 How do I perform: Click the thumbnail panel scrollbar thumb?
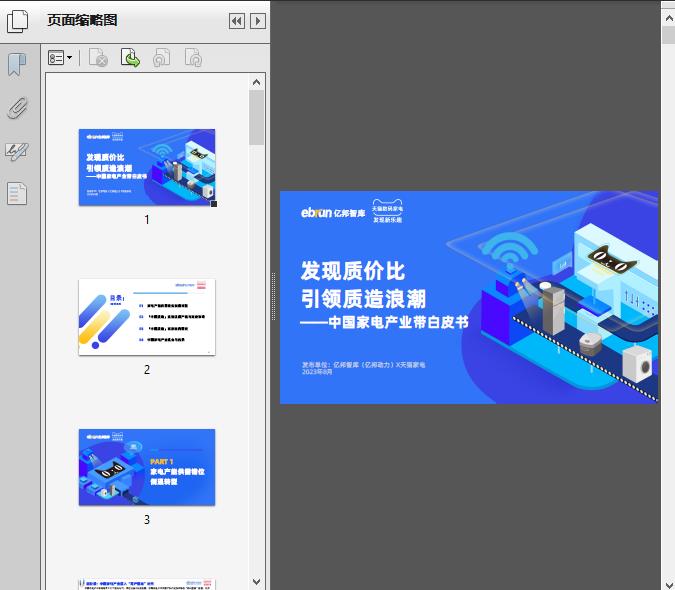[257, 117]
